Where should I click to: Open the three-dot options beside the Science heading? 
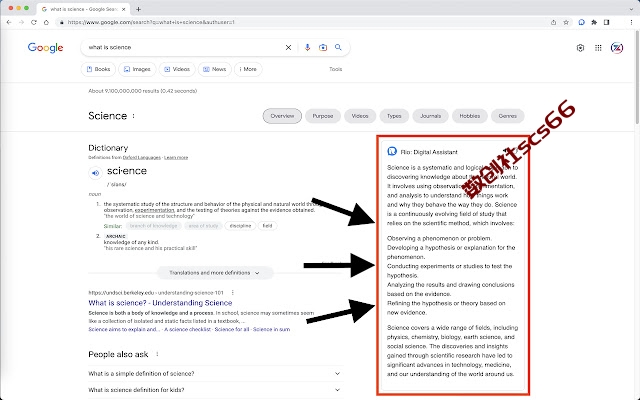click(x=133, y=116)
